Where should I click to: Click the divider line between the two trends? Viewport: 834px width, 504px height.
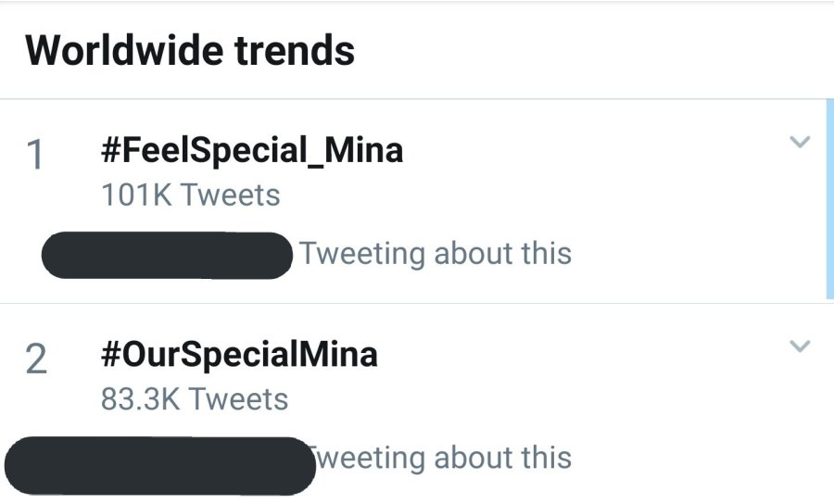click(x=417, y=303)
